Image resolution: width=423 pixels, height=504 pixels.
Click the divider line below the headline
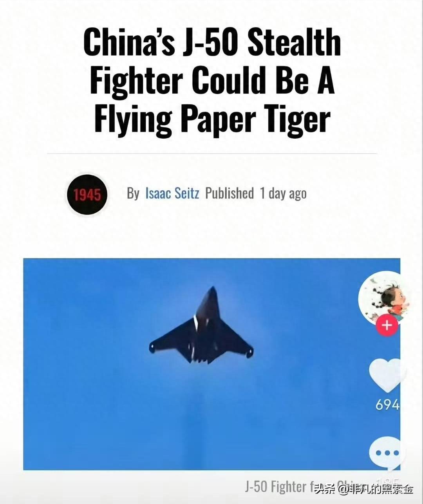tap(212, 154)
